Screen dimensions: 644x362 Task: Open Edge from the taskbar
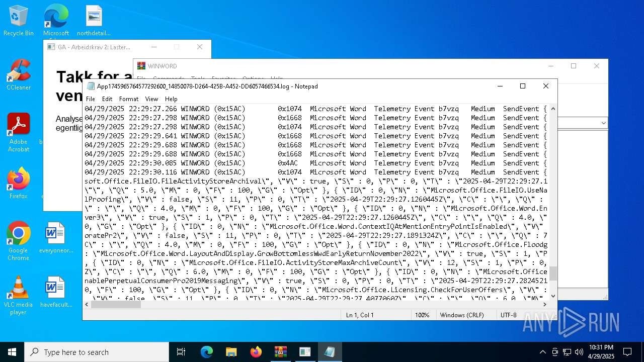[207, 352]
